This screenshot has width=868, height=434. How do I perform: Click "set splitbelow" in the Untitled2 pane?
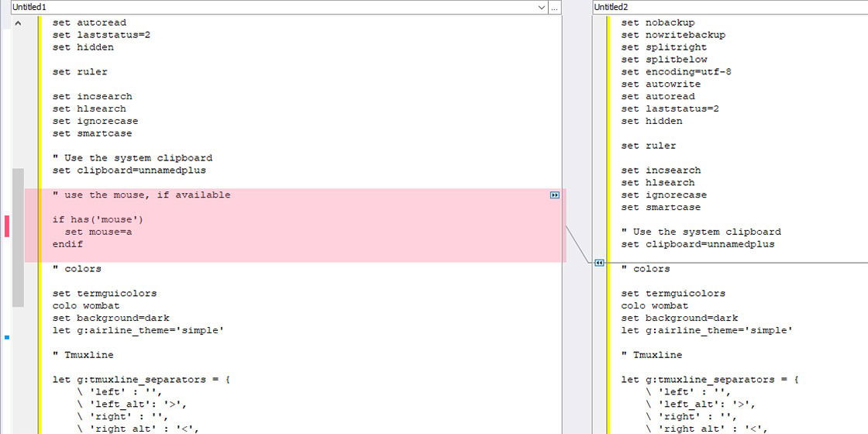tap(664, 59)
